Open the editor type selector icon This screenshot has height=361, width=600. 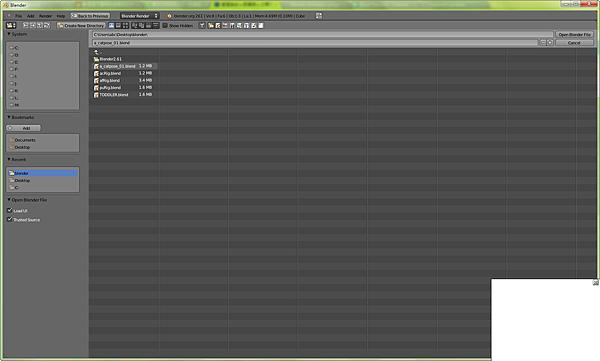click(x=11, y=25)
